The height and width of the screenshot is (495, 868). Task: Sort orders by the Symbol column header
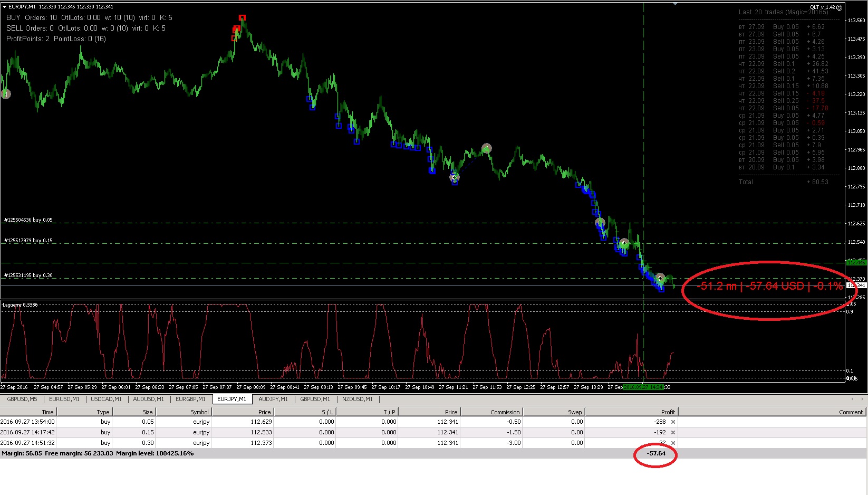(183, 412)
